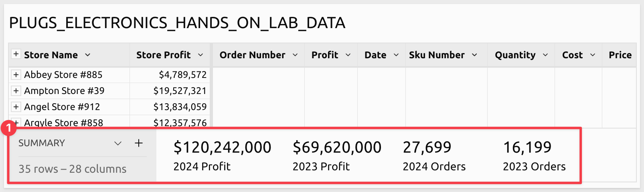Open the Cost column menu chevron
644x192 pixels.
click(593, 55)
